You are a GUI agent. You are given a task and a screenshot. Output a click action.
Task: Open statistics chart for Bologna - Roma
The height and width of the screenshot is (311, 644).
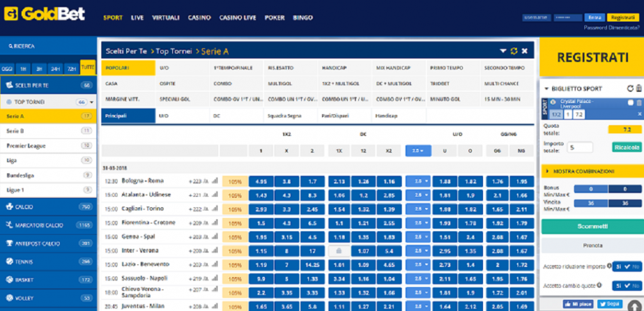coord(214,181)
